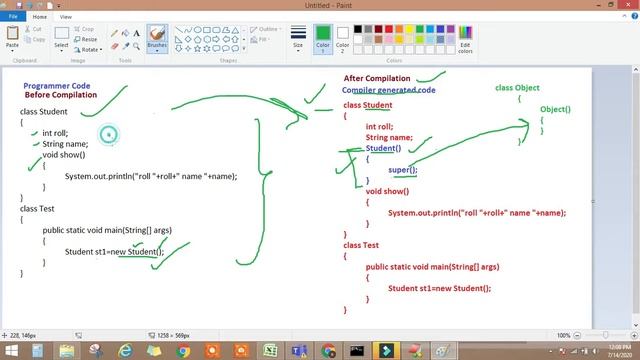The width and height of the screenshot is (640, 360).
Task: Pick the black color swatch
Action: tap(358, 29)
